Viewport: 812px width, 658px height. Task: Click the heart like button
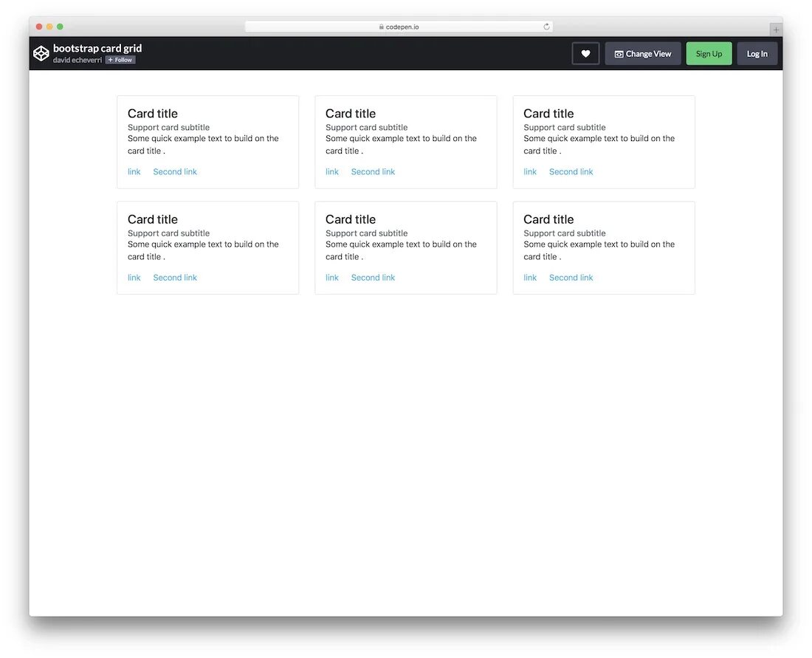click(x=585, y=53)
